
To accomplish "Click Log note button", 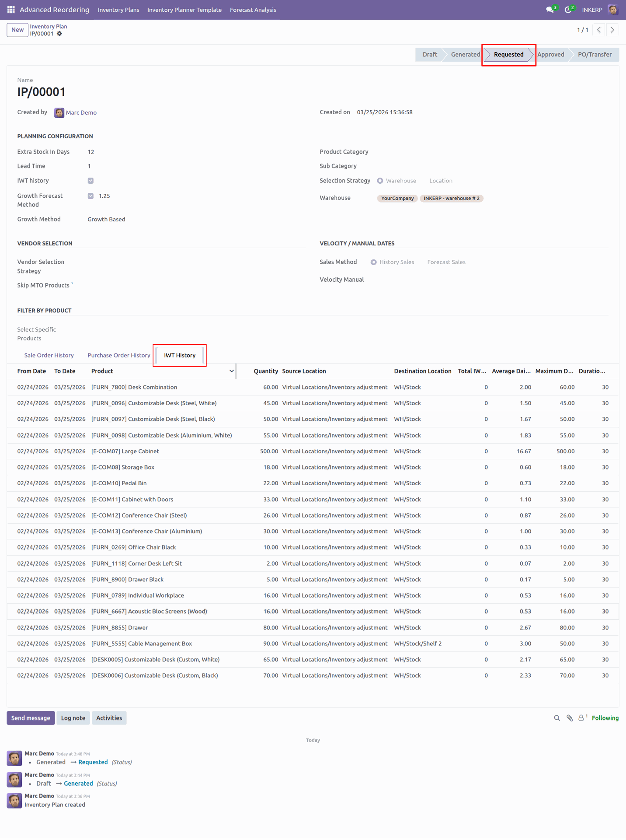I will click(x=73, y=718).
